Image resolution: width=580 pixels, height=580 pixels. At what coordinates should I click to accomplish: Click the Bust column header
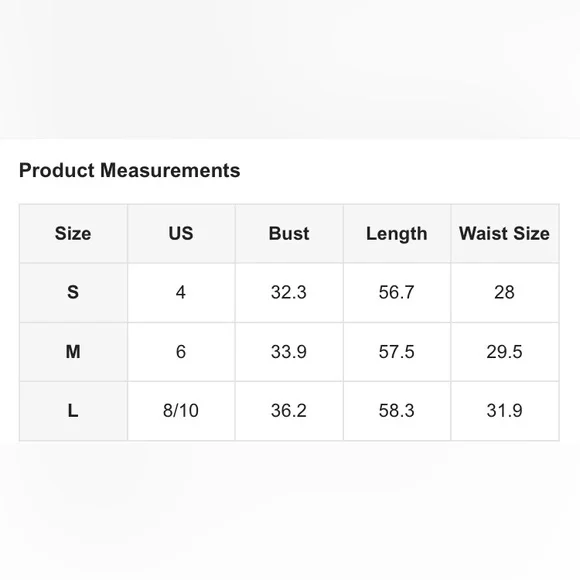click(289, 233)
